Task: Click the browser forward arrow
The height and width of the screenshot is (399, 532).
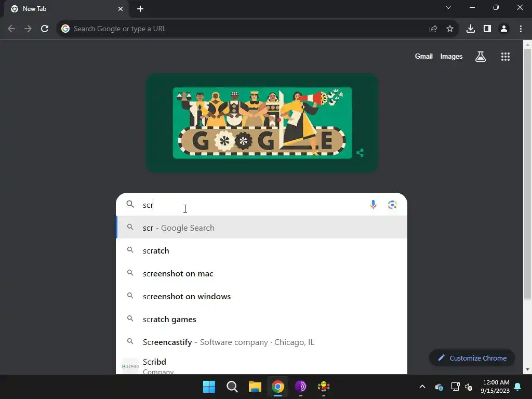Action: click(28, 29)
